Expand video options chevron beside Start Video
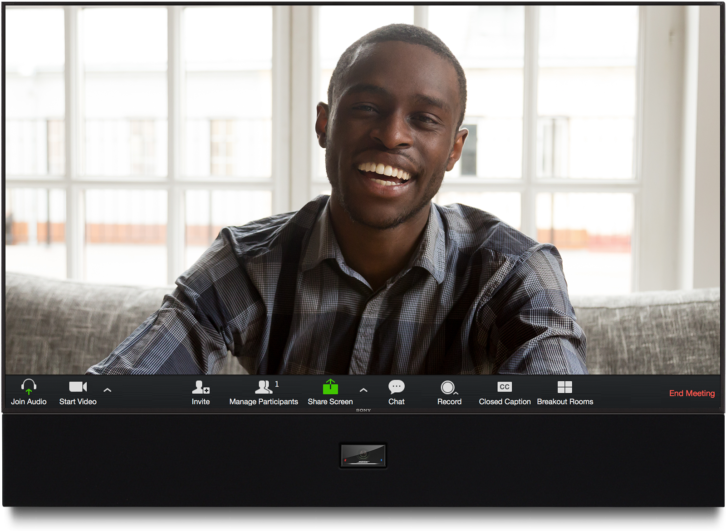 coord(107,390)
